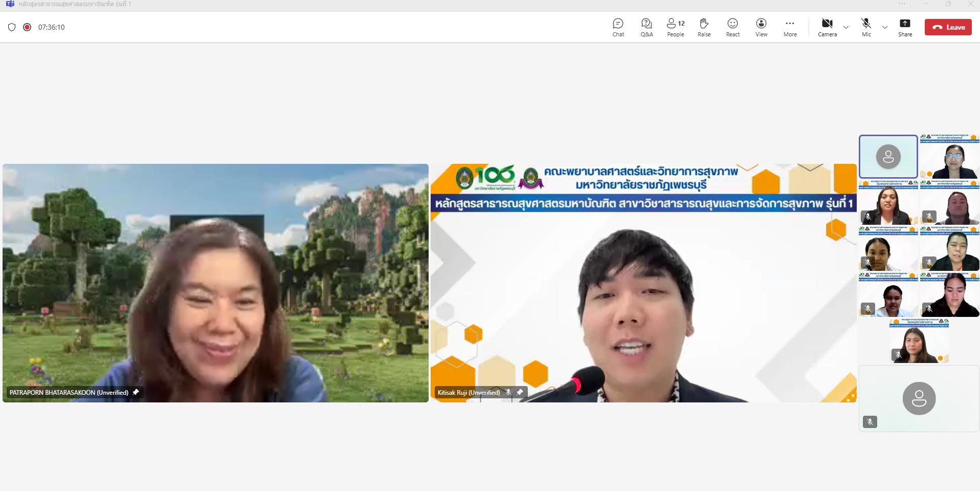Click the shield privacy icon

pos(12,27)
